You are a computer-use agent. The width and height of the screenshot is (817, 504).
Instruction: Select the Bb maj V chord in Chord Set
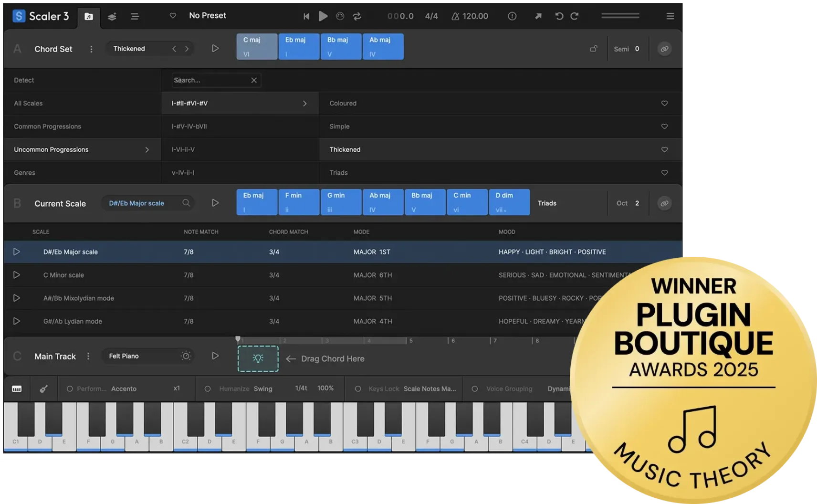point(341,47)
